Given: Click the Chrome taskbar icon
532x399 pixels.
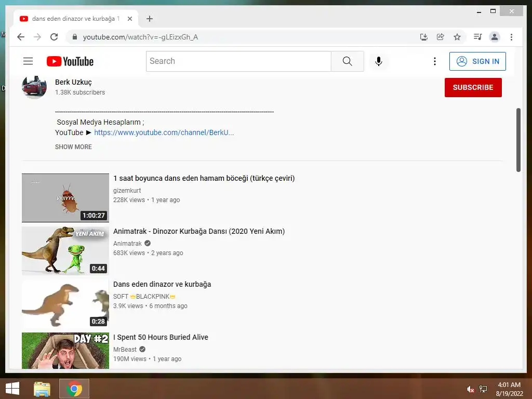Looking at the screenshot, I should pos(74,389).
